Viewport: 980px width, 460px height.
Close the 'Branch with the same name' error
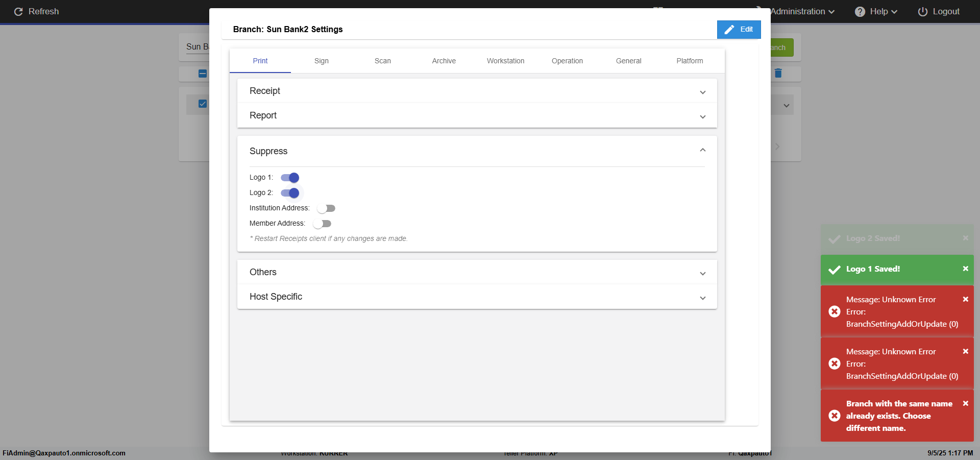[x=965, y=403]
